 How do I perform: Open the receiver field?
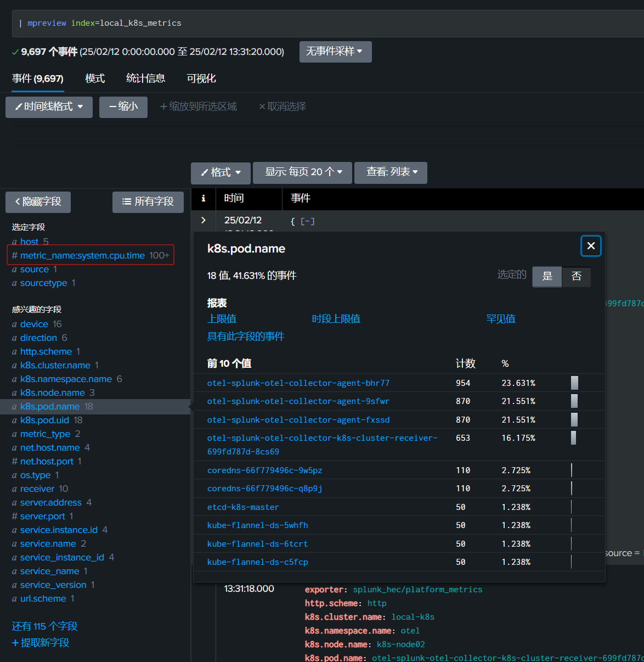pyautogui.click(x=37, y=489)
